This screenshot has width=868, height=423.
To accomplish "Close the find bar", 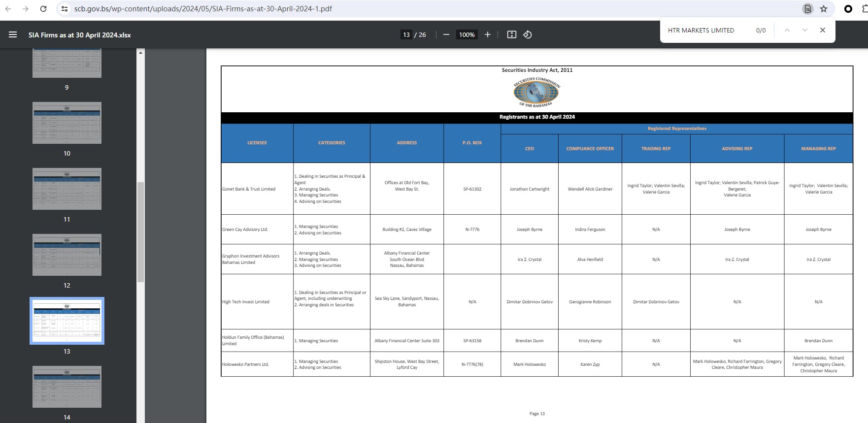I will point(822,30).
